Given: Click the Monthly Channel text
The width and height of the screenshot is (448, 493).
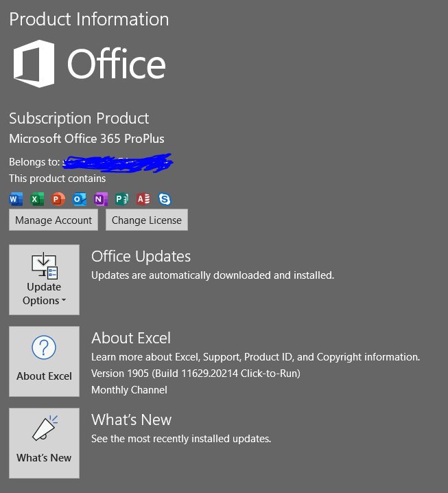Looking at the screenshot, I should (129, 390).
